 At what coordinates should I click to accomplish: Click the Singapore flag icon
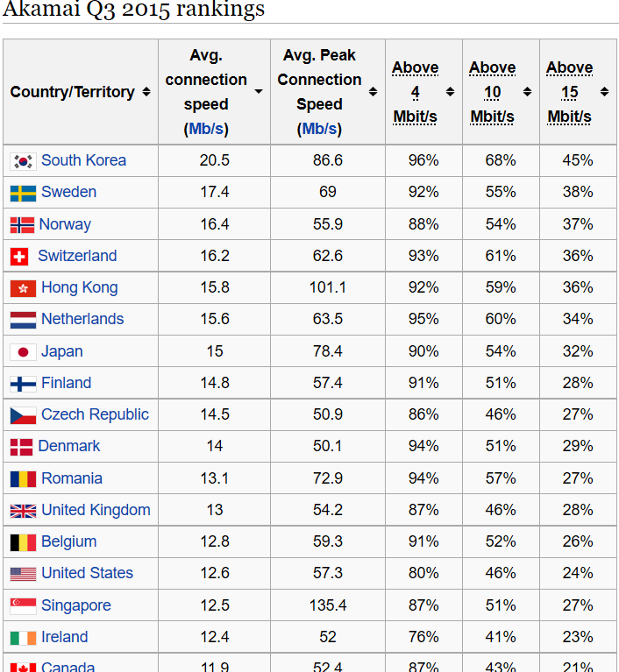pos(23,606)
